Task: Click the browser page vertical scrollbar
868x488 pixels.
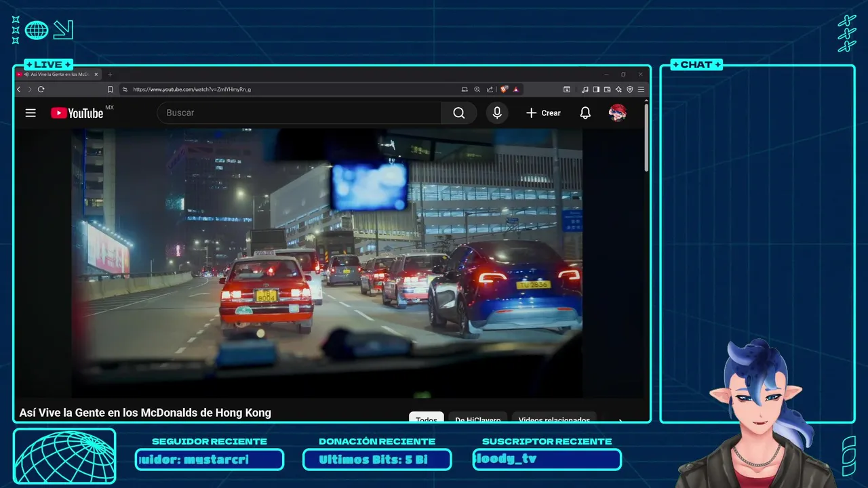Action: click(646, 139)
